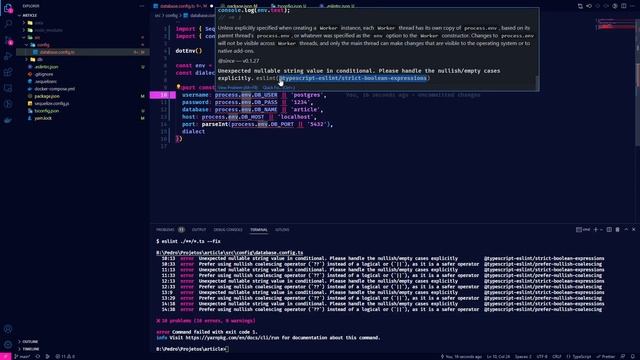Add a new terminal with plus icon

(x=596, y=230)
